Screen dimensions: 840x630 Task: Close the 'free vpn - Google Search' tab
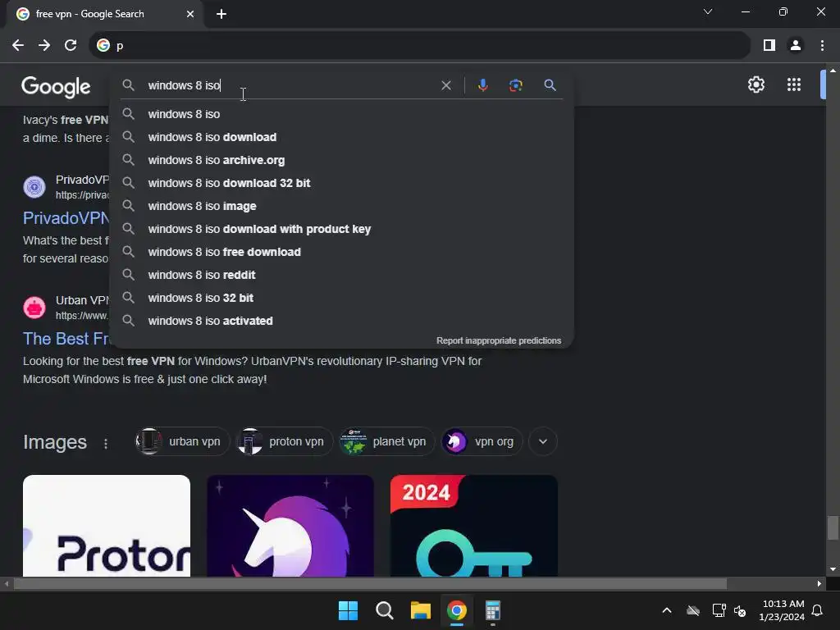[190, 14]
